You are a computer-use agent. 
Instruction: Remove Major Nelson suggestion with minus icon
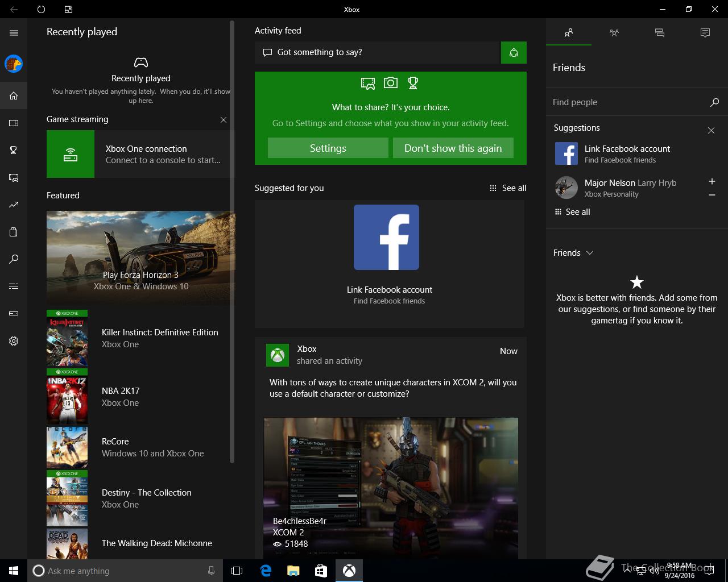click(x=712, y=195)
